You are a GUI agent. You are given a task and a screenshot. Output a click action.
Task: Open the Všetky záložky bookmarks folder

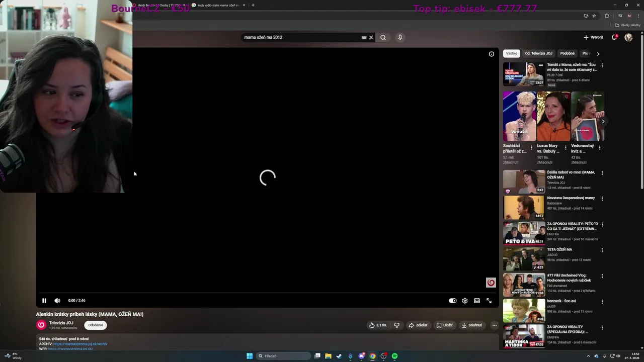pos(627,25)
